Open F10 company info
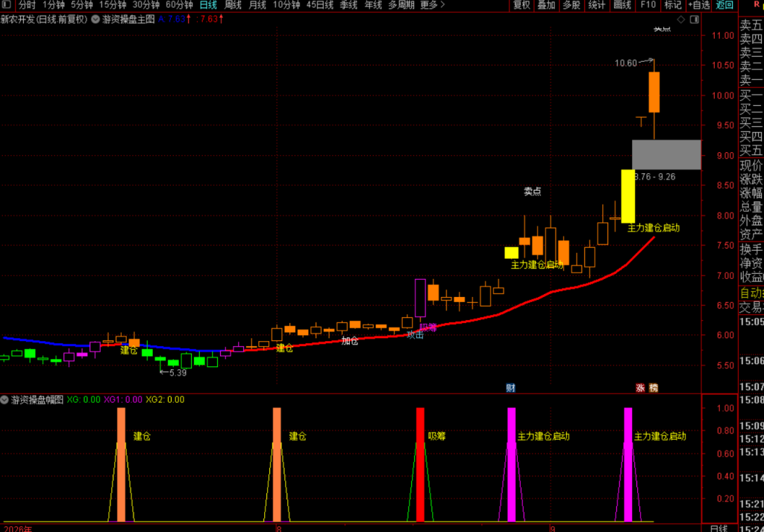Viewport: 764px width, 532px height. coord(648,5)
